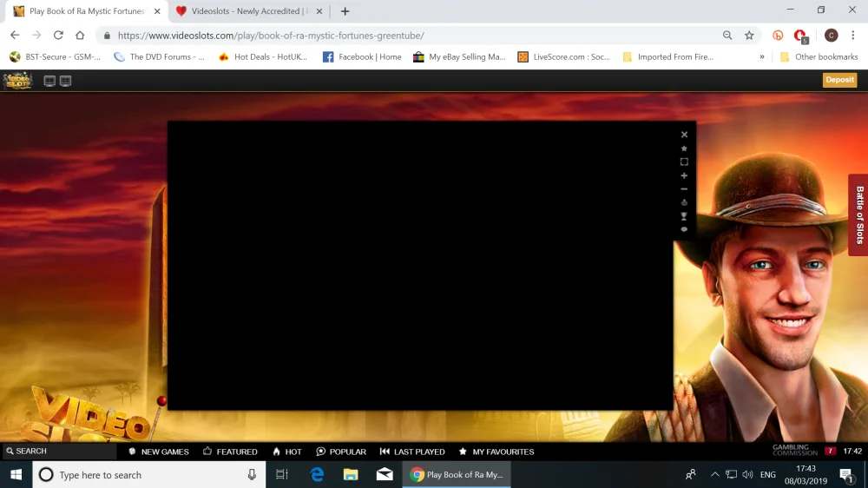Click the Windows taskbar search box
Image resolution: width=868 pixels, height=488 pixels.
coord(149,475)
